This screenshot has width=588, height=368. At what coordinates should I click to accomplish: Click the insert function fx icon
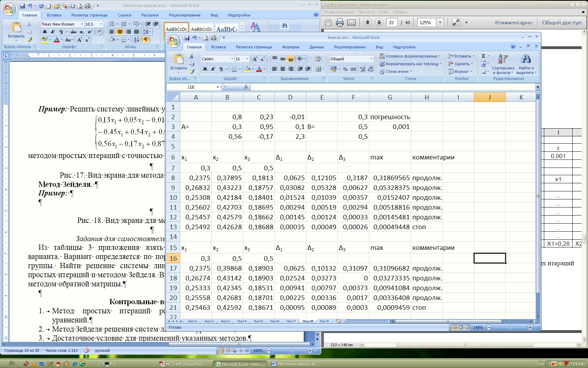246,87
